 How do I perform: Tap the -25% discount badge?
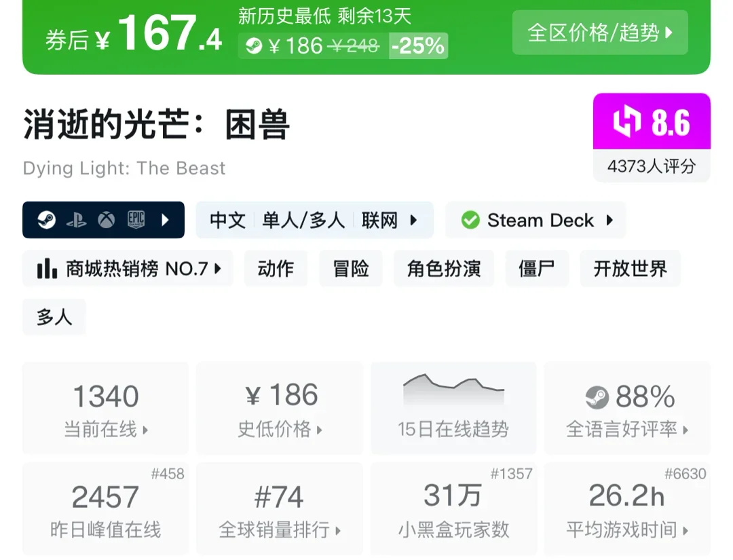click(418, 45)
